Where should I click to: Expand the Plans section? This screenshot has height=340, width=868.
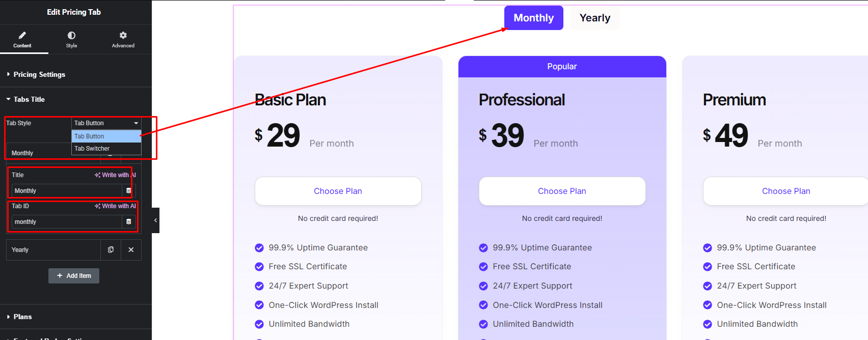pos(22,317)
